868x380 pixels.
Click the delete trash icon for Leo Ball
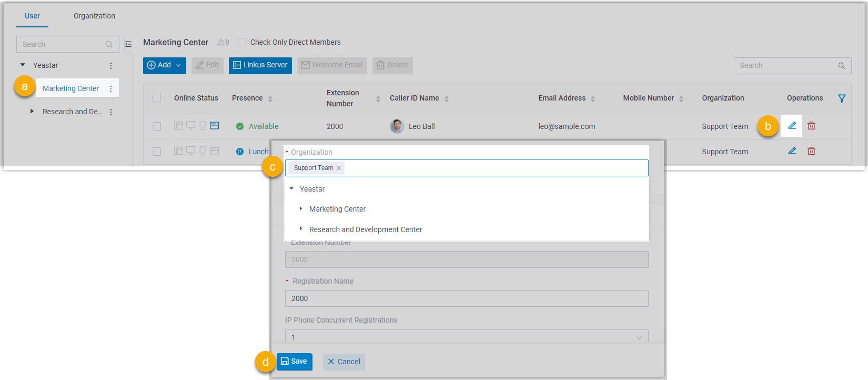click(811, 126)
